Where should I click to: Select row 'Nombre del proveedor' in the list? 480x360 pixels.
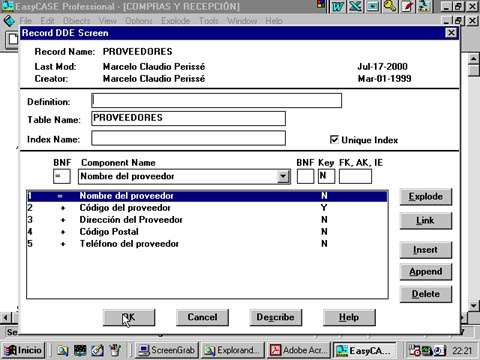pos(207,196)
